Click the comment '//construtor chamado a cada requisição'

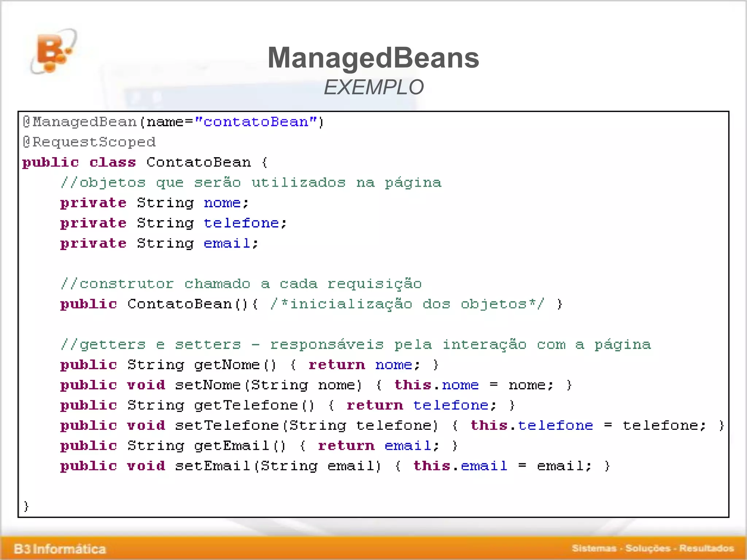(x=241, y=284)
